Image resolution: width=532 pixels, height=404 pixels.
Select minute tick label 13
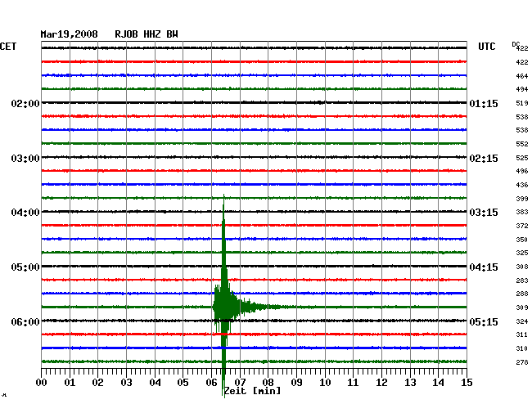coord(410,383)
